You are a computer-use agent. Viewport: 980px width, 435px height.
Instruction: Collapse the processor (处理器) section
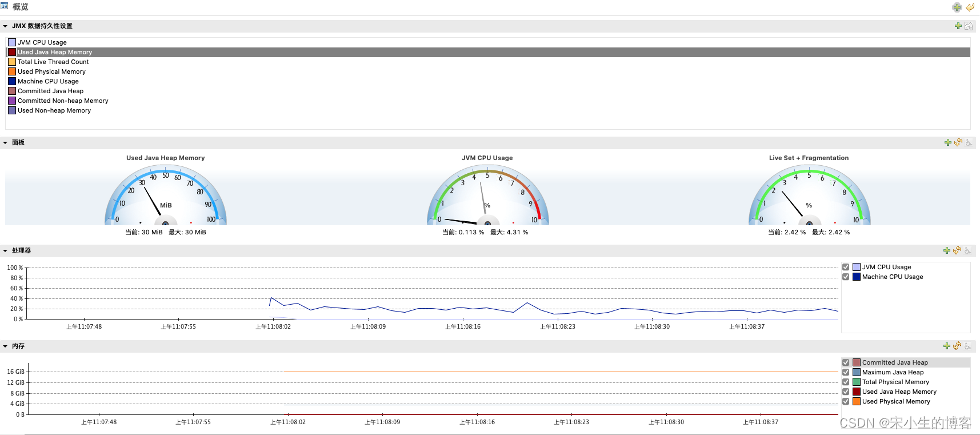point(5,250)
